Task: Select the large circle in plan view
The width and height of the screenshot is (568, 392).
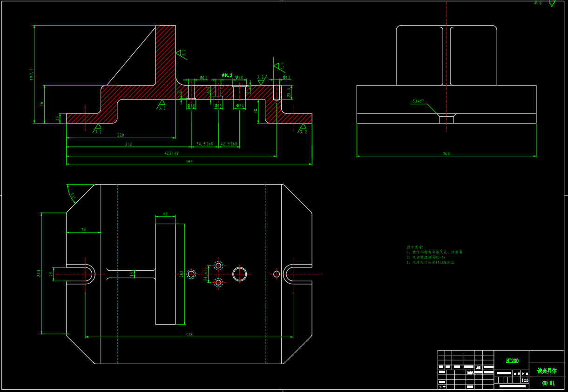Action: click(x=240, y=274)
